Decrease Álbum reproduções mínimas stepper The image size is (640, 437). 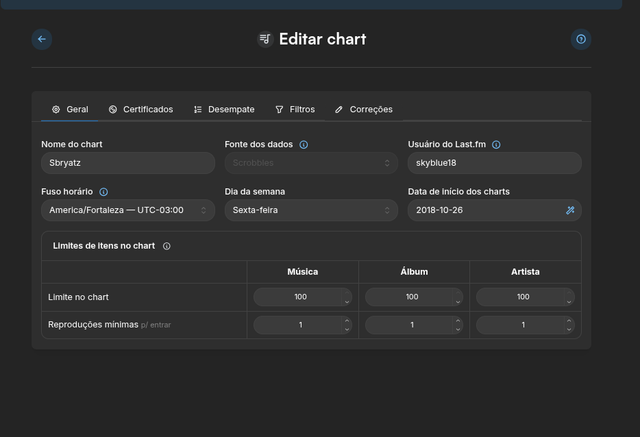click(458, 330)
